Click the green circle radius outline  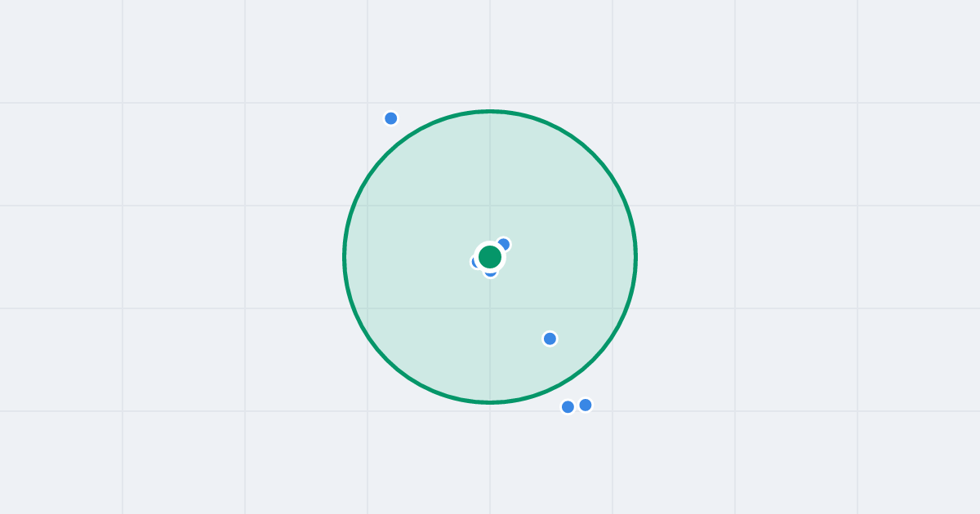tap(344, 257)
